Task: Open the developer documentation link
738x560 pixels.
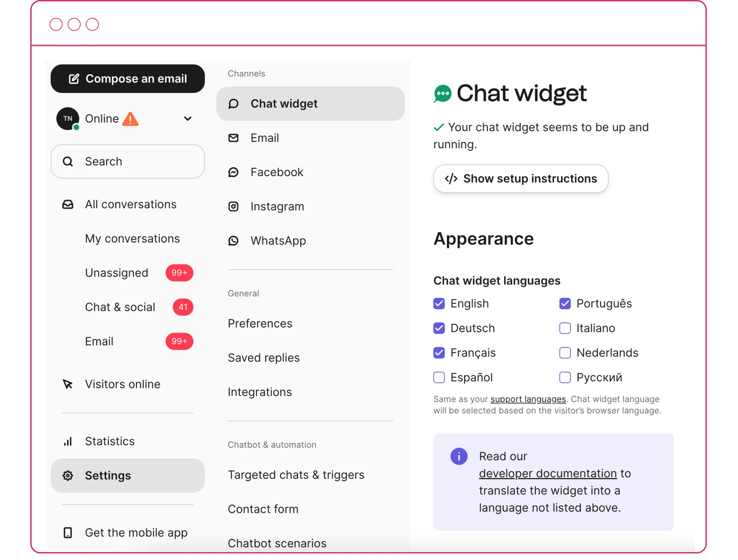Action: click(548, 473)
